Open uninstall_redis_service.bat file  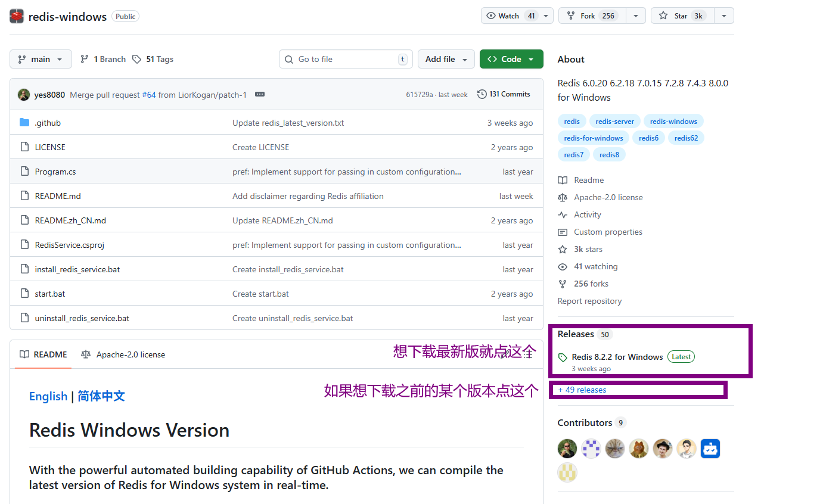tap(82, 318)
